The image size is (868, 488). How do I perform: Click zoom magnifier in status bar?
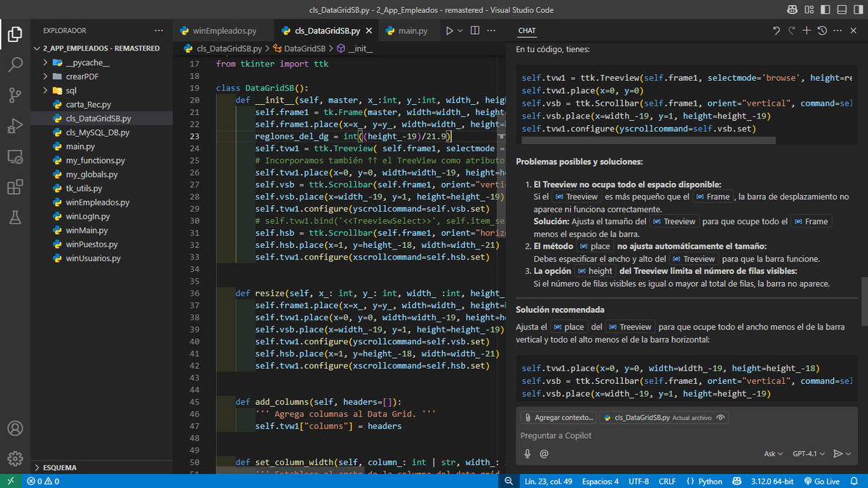509,481
